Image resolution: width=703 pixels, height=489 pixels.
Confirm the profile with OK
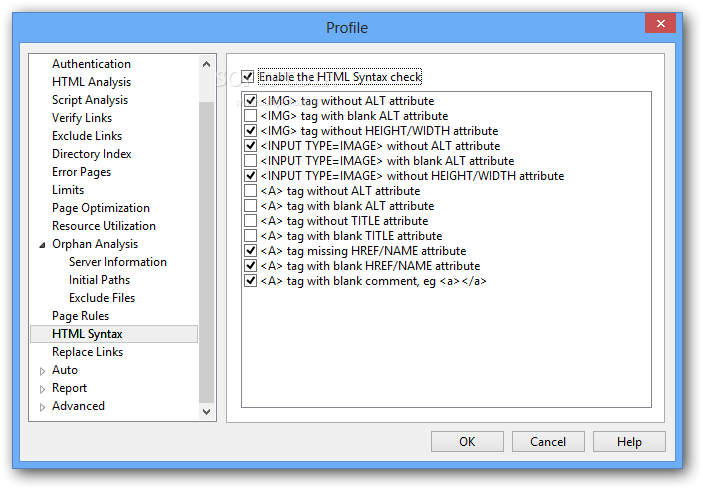(x=467, y=441)
